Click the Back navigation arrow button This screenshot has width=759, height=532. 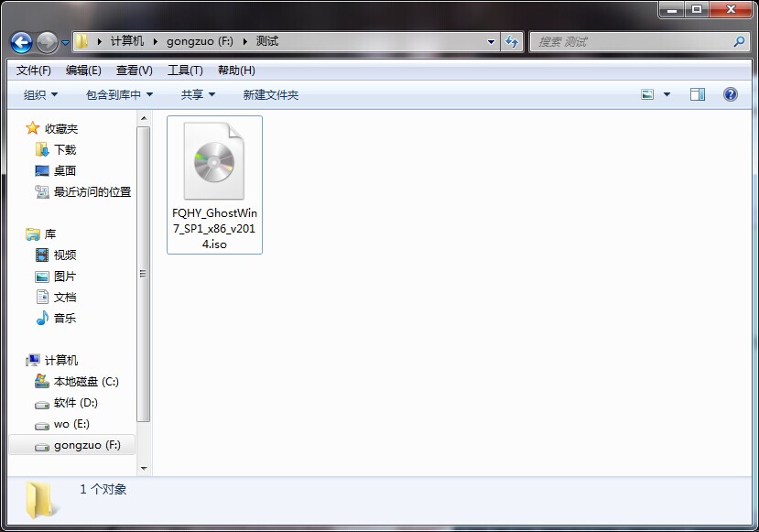point(21,42)
